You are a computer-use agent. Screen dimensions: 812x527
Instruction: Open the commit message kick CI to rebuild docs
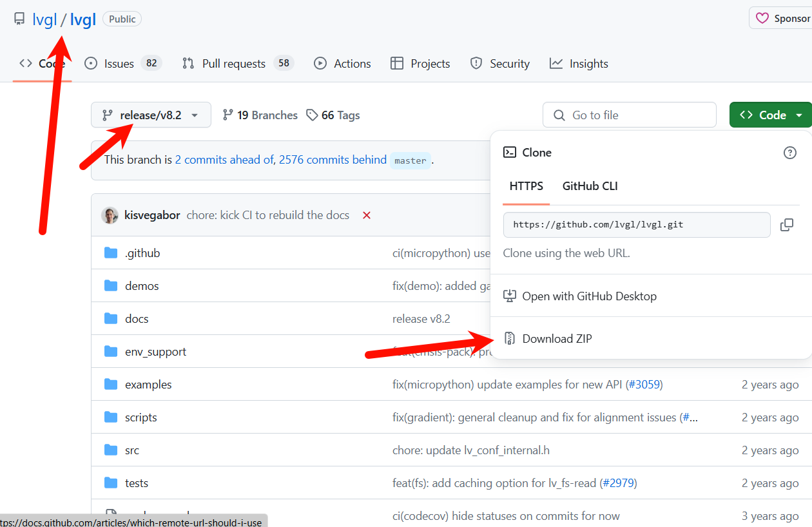[268, 215]
